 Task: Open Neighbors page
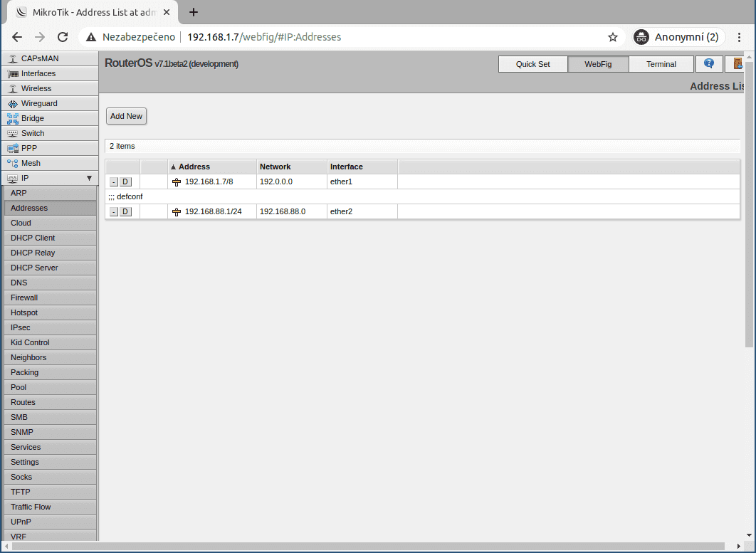point(50,357)
